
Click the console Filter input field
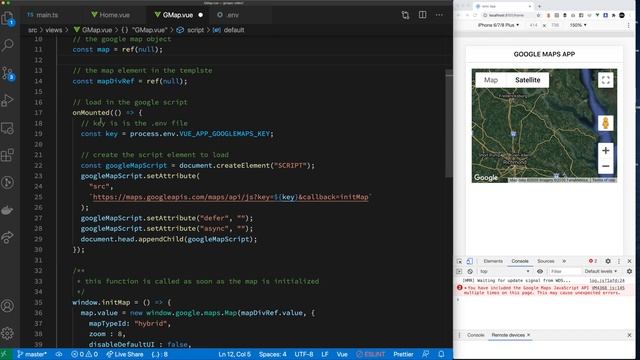pos(564,271)
